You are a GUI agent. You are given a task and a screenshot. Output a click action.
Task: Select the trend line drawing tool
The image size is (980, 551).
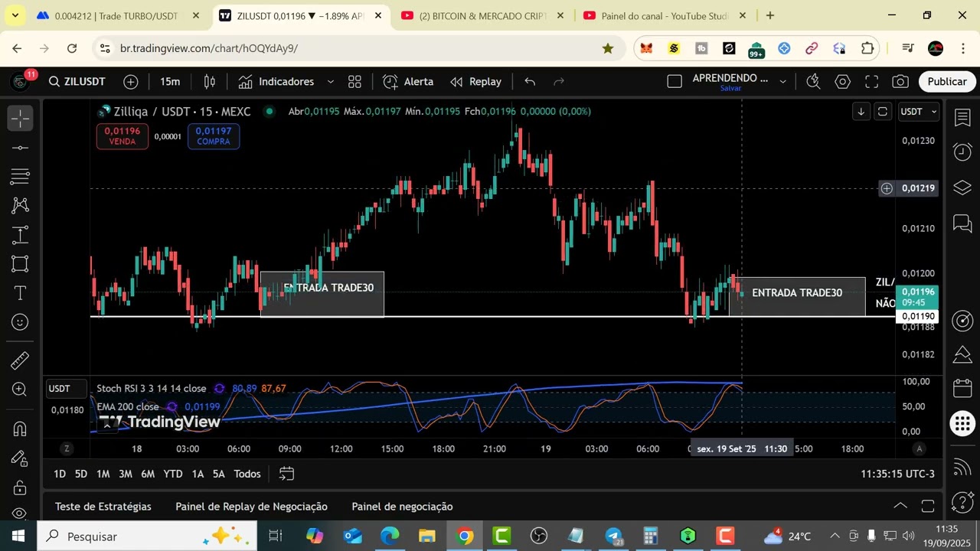pyautogui.click(x=20, y=148)
